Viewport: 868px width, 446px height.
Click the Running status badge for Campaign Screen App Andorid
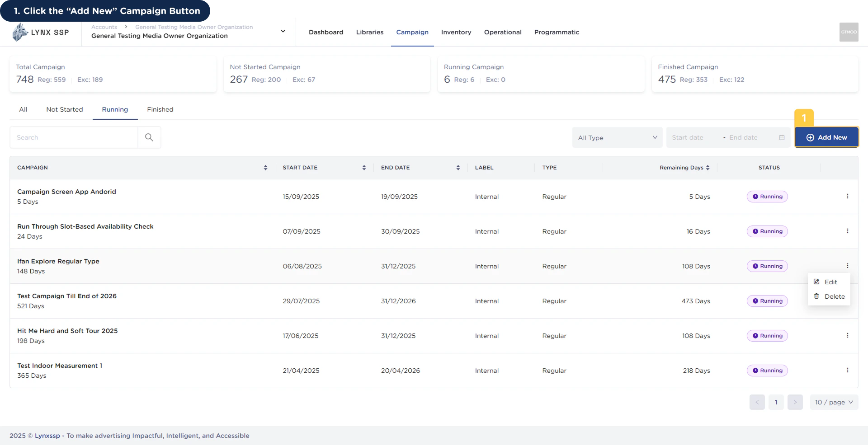[x=767, y=197]
